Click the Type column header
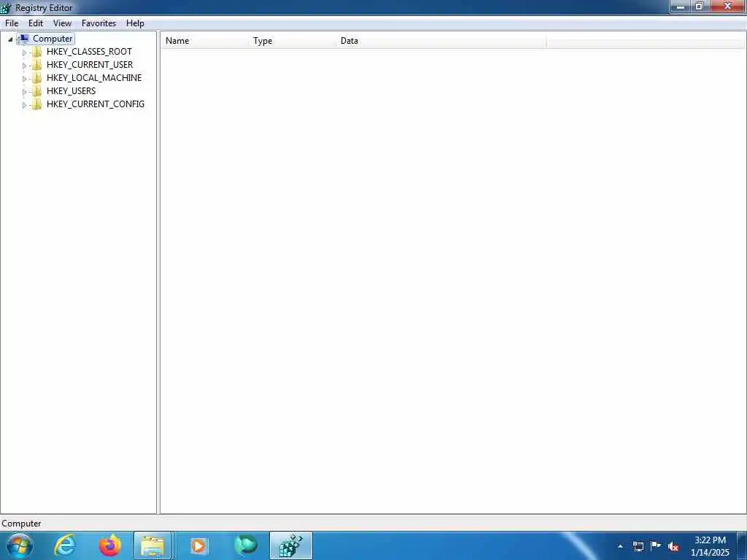747x560 pixels. (293, 41)
